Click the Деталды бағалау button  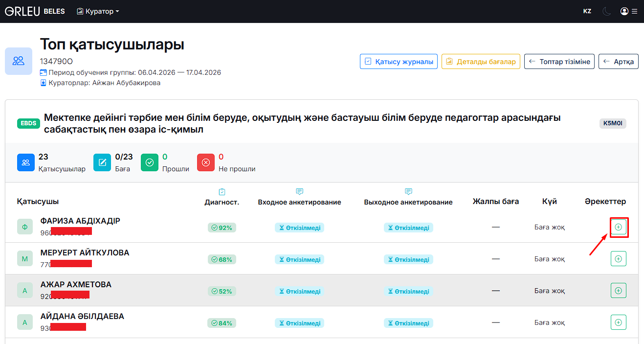coord(481,61)
